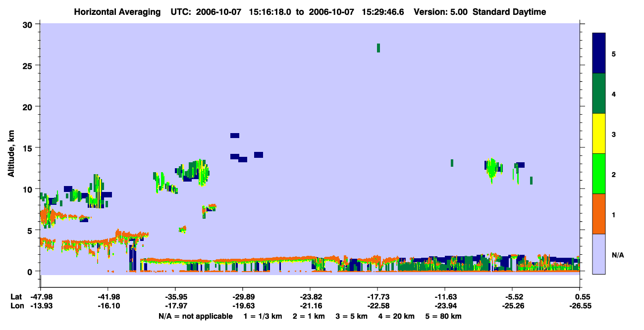This screenshot has width=644, height=330.
Task: Click the bright green level 2 color swatch
Action: coord(599,174)
